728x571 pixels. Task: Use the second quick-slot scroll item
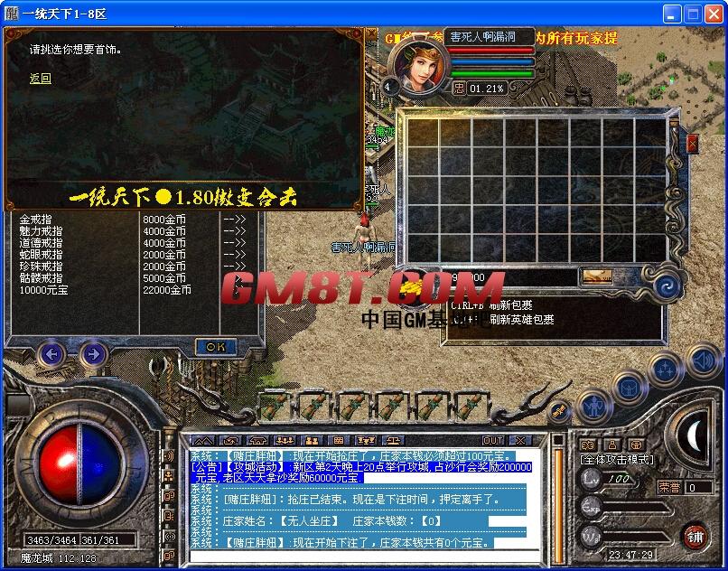click(314, 406)
